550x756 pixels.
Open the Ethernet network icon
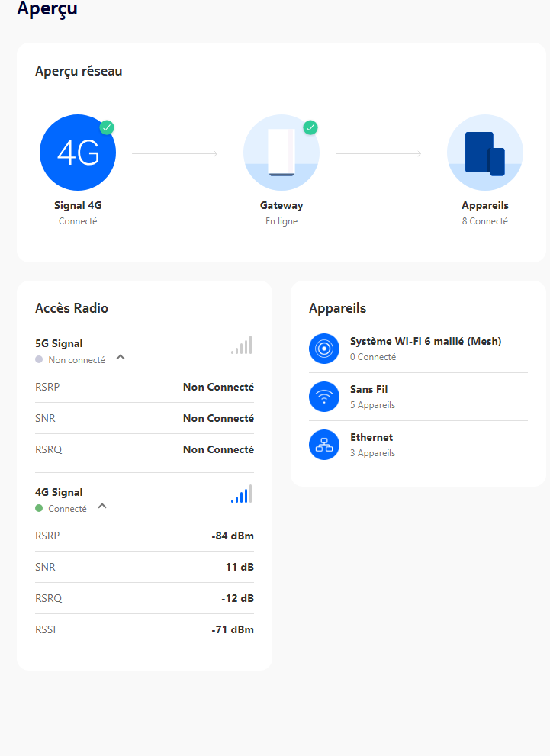pos(324,445)
